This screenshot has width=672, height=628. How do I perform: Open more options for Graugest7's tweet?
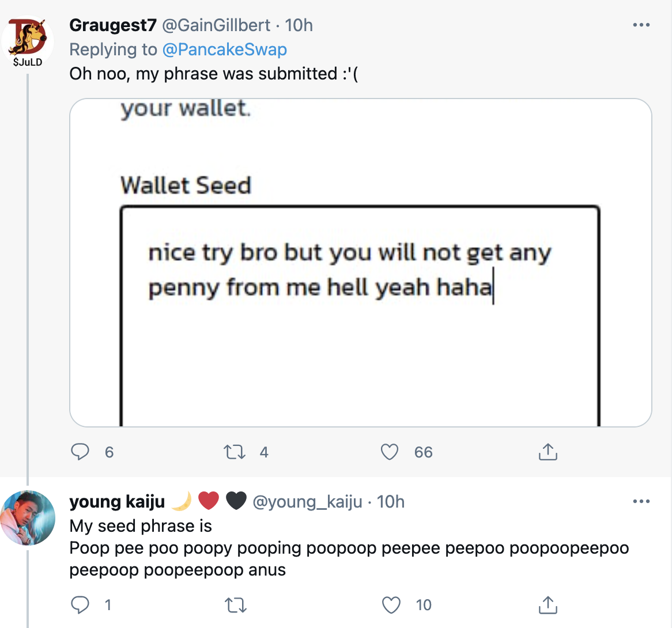(x=641, y=25)
